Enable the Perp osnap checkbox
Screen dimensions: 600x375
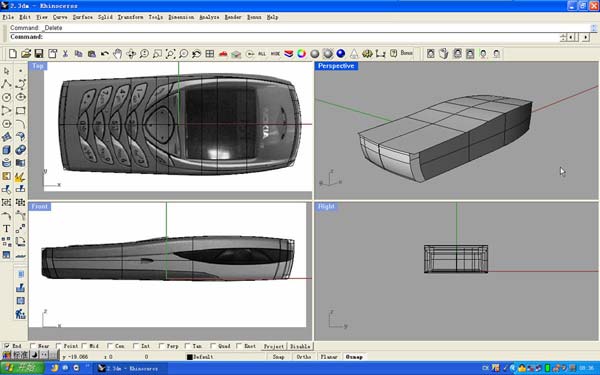tap(161, 346)
